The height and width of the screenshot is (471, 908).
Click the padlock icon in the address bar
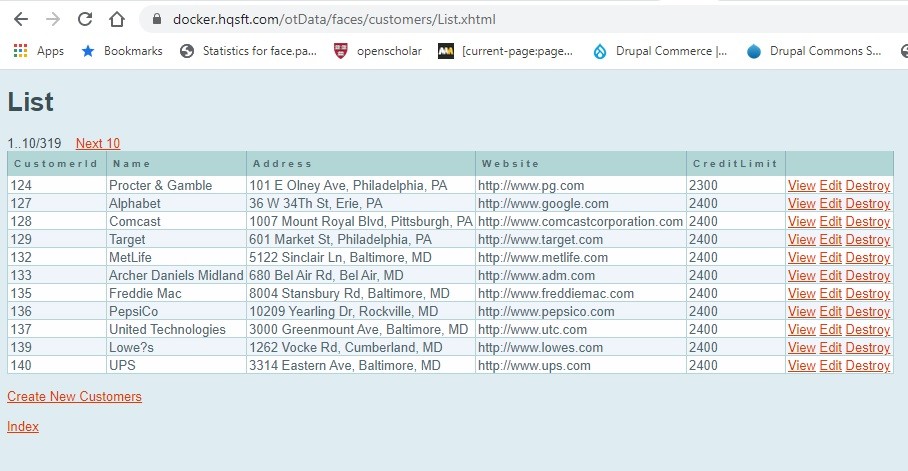156,19
